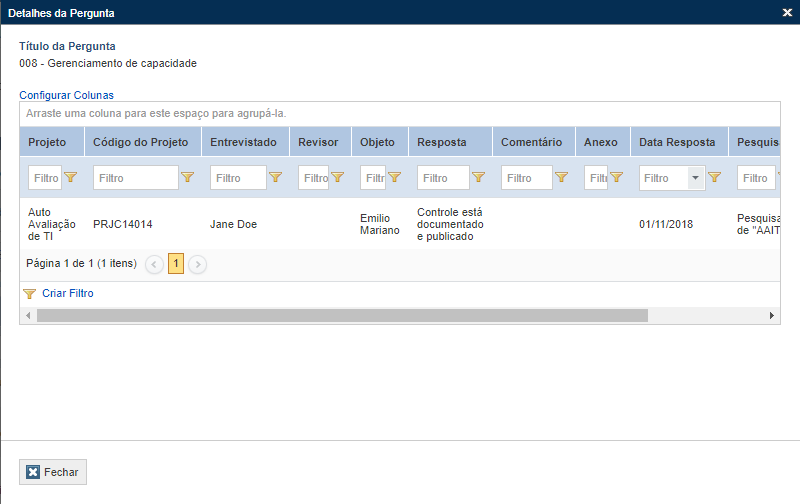This screenshot has height=504, width=800.
Task: Click the filter funnel icon for Entrevistado column
Action: [x=276, y=177]
